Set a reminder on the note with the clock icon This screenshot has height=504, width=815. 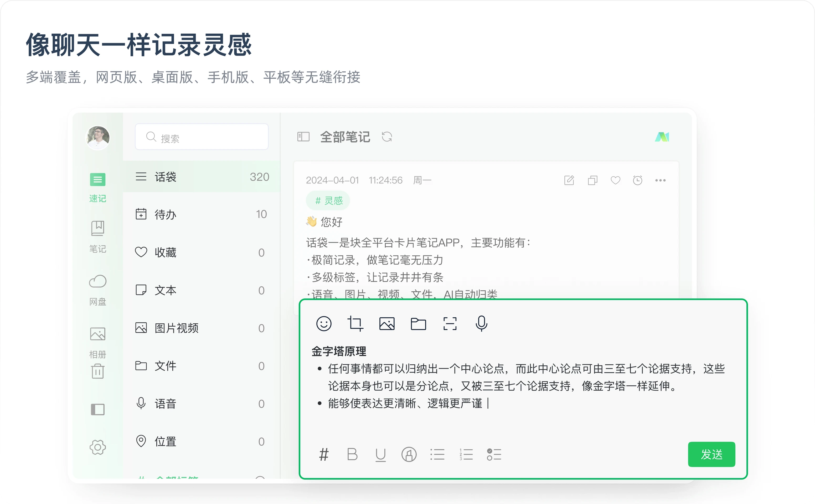[x=637, y=180]
